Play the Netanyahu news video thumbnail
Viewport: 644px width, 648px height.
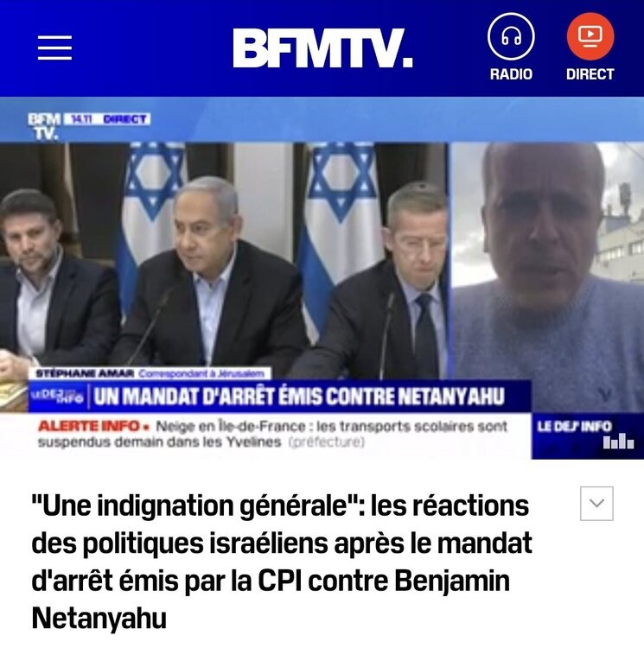322,278
